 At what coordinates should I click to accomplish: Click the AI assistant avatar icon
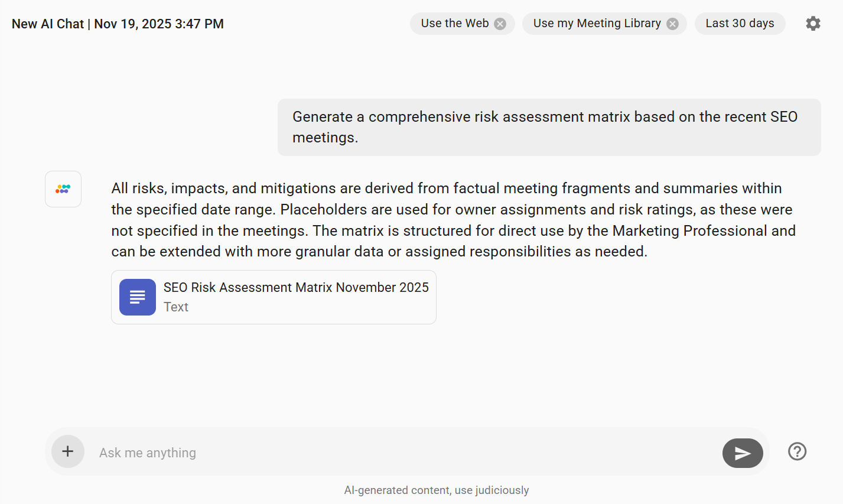pos(63,188)
